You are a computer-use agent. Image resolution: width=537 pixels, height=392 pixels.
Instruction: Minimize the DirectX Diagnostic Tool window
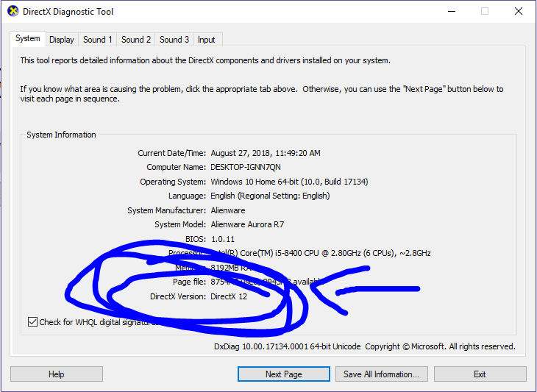point(452,11)
